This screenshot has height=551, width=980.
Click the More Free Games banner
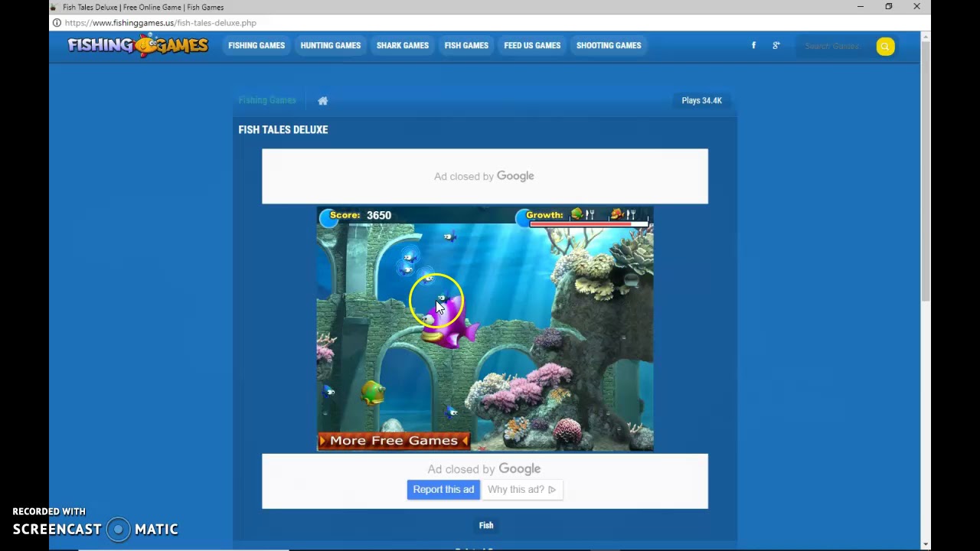pos(394,440)
